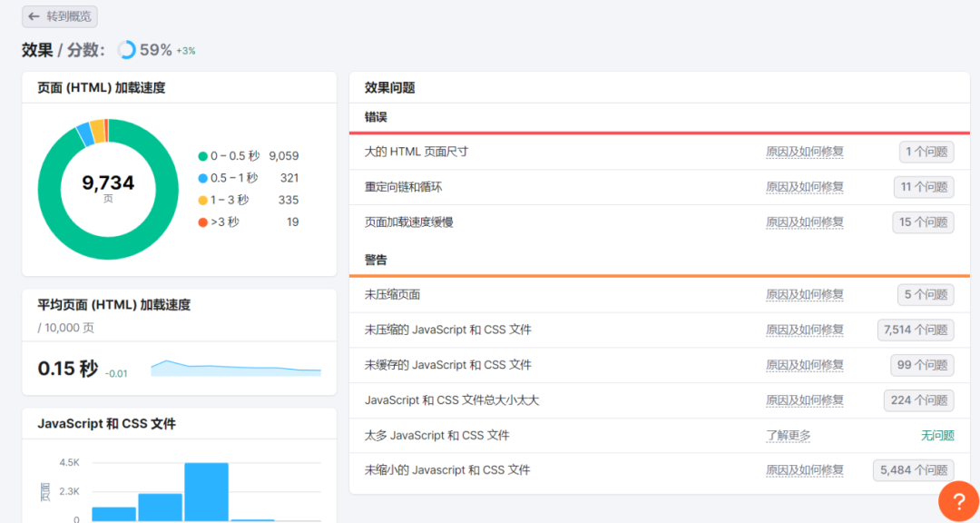This screenshot has height=523, width=980.
Task: Click 了解更多 for too many JS files
Action: tap(789, 435)
